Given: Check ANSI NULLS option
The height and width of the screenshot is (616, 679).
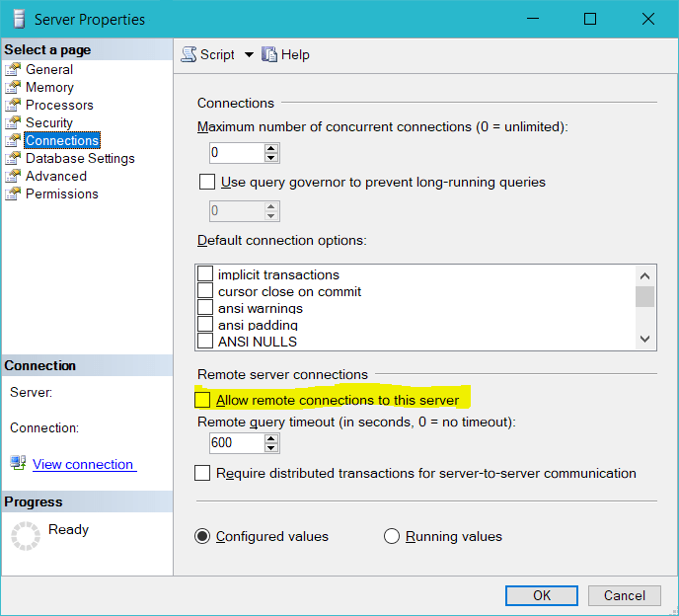Looking at the screenshot, I should pos(205,342).
